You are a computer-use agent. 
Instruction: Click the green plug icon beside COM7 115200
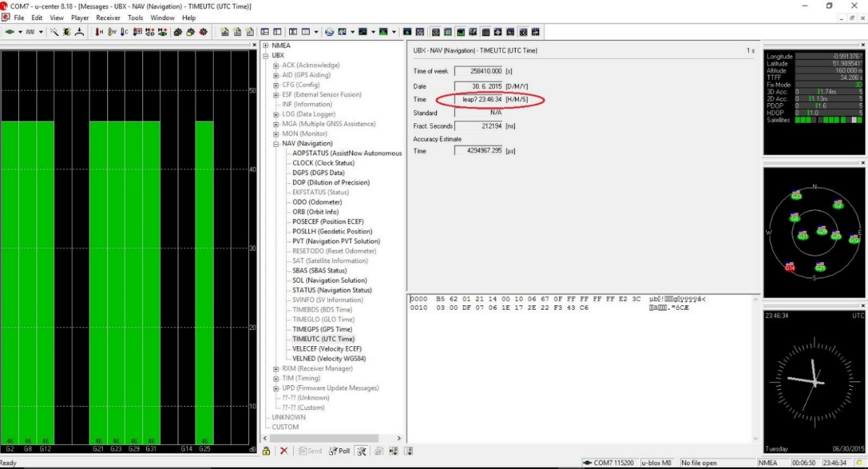588,462
